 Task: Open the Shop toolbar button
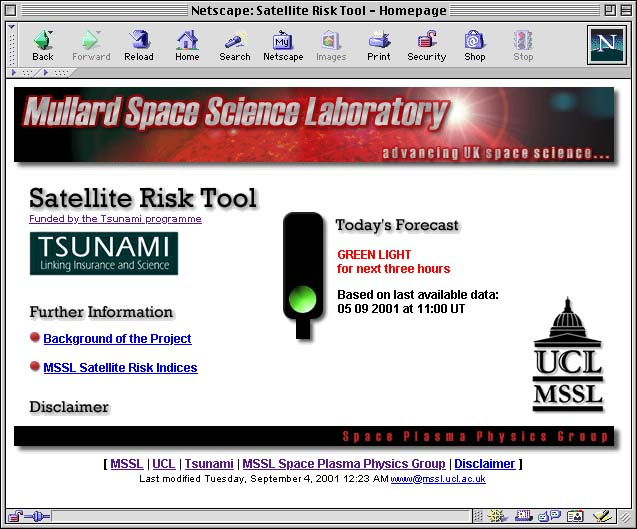[474, 45]
